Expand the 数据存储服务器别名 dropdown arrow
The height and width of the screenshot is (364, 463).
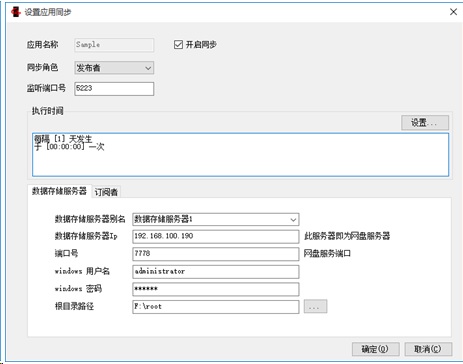293,220
